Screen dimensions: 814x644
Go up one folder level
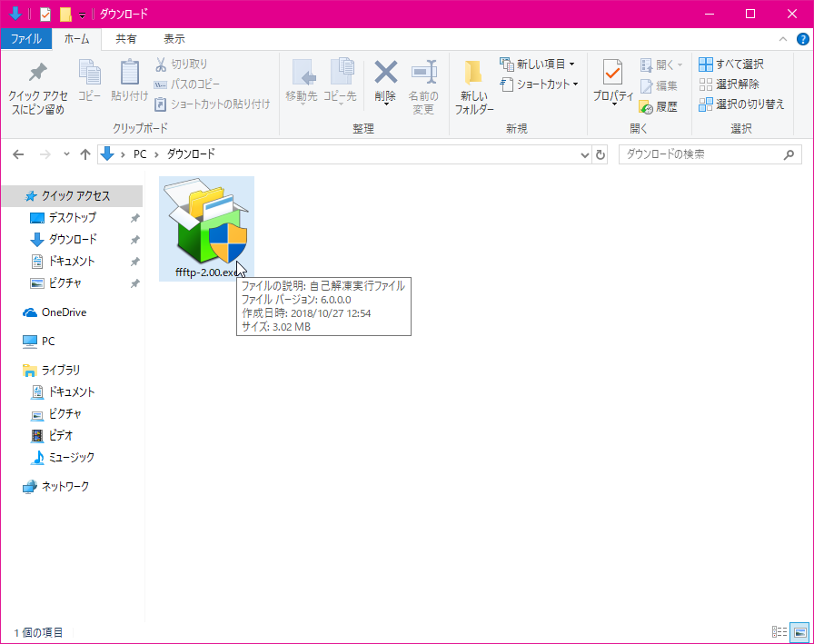(85, 154)
